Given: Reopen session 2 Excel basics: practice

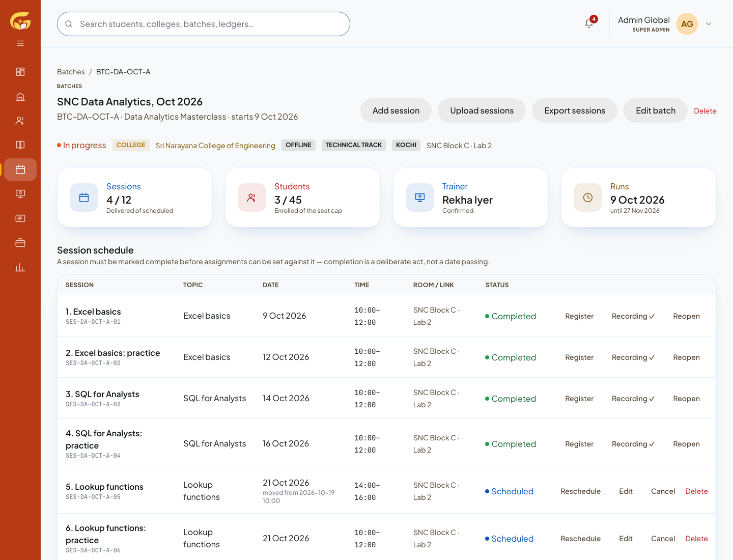Looking at the screenshot, I should [686, 357].
